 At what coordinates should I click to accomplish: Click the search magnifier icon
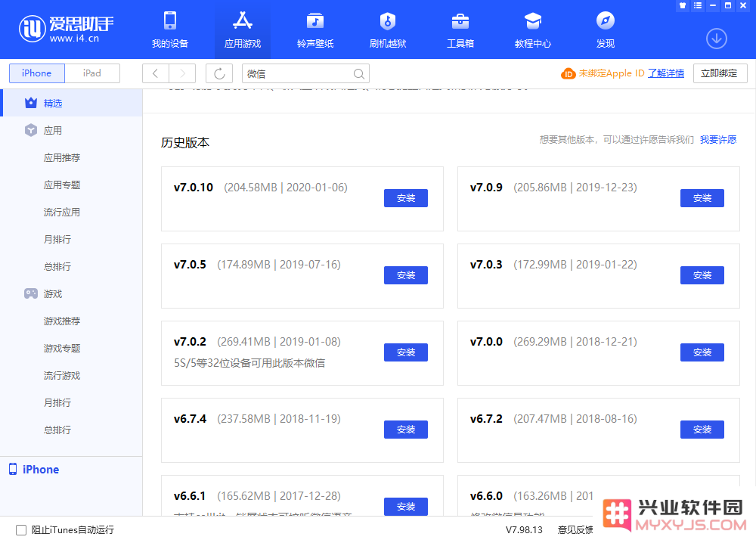pos(358,74)
